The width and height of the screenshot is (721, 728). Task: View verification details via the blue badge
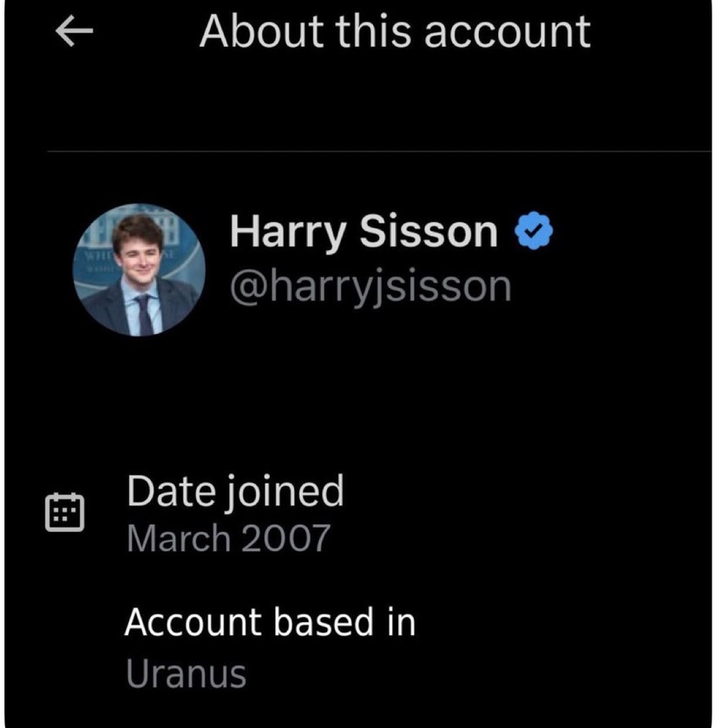pos(534,233)
